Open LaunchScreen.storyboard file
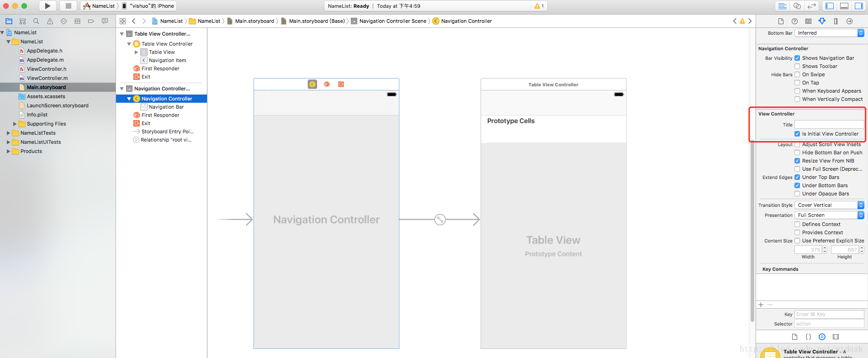Viewport: 868px width, 358px height. coord(58,105)
